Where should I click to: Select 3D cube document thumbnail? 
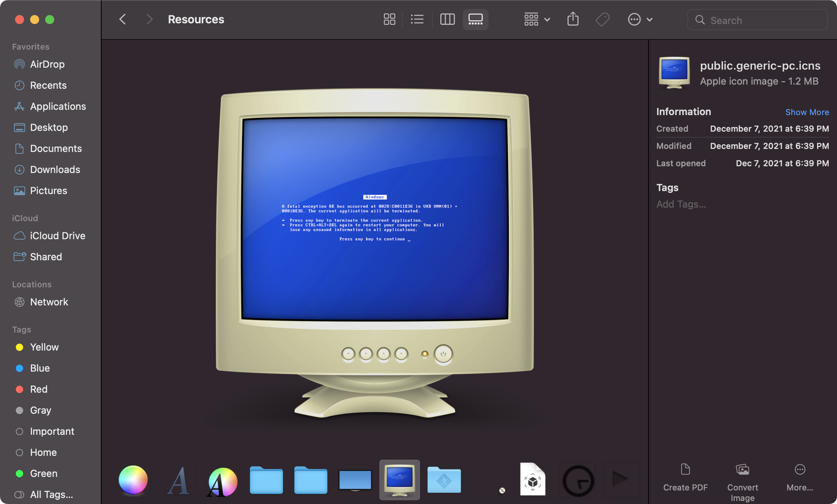tap(533, 480)
